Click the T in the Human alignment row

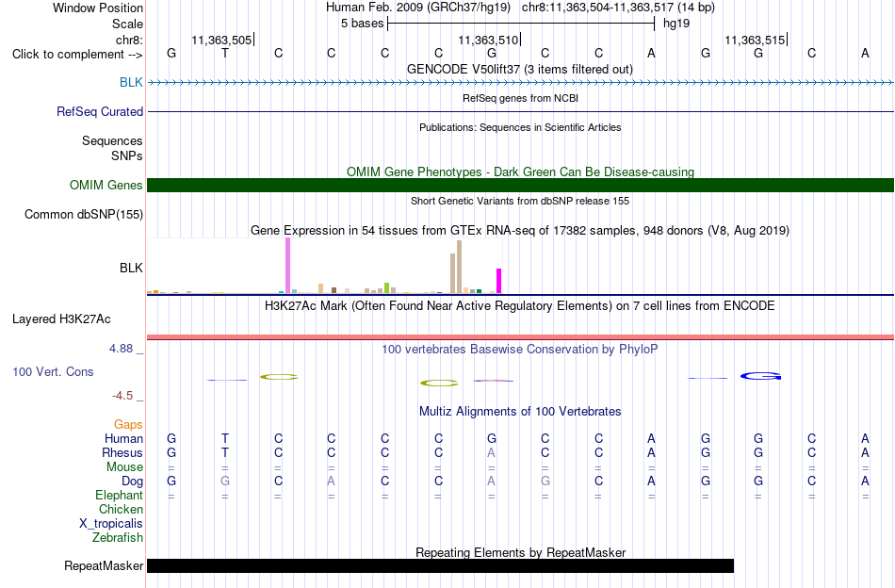225,438
